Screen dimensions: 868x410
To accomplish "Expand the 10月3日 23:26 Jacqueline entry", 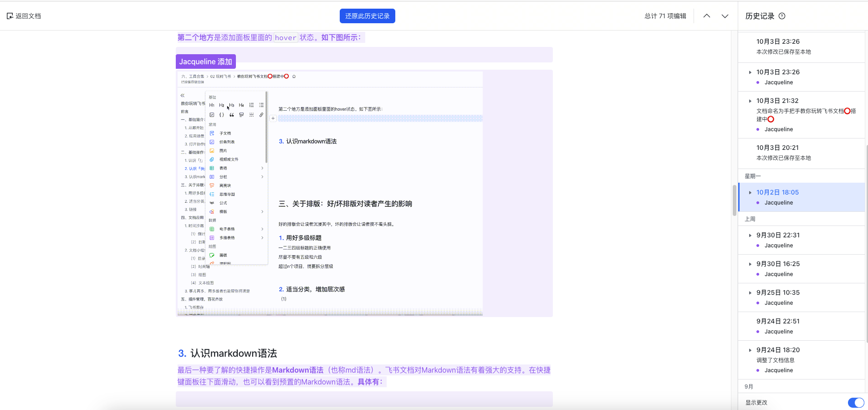I will 750,72.
